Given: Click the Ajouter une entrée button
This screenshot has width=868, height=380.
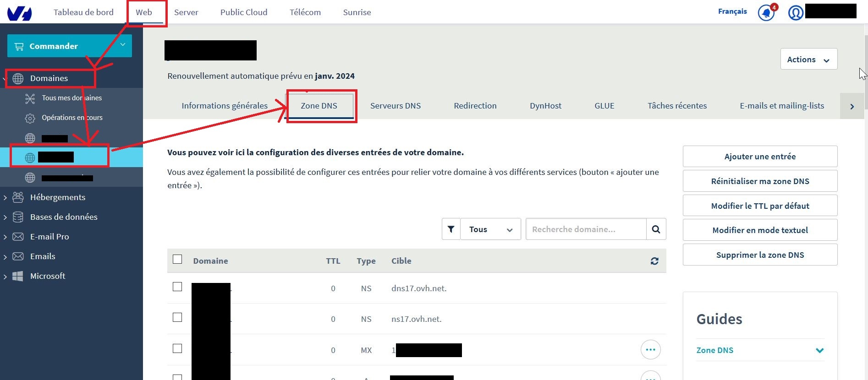Looking at the screenshot, I should point(760,157).
